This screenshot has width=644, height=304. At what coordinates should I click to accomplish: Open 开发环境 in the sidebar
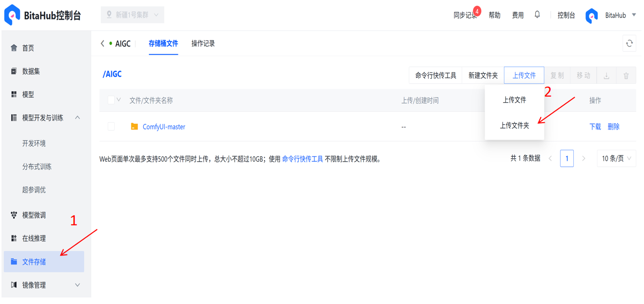(x=34, y=143)
